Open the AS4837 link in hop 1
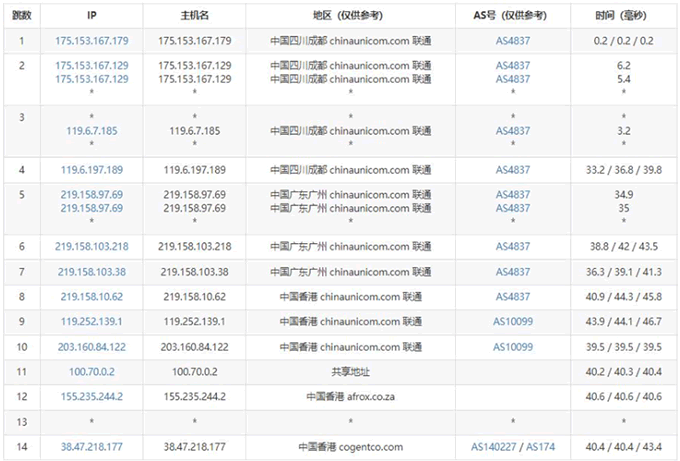 pyautogui.click(x=513, y=41)
